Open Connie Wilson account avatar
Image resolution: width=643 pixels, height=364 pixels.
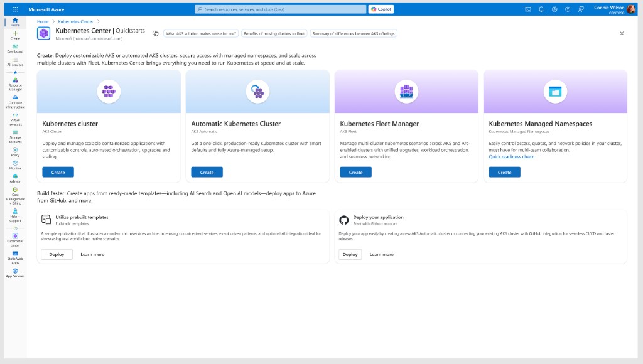click(x=631, y=9)
